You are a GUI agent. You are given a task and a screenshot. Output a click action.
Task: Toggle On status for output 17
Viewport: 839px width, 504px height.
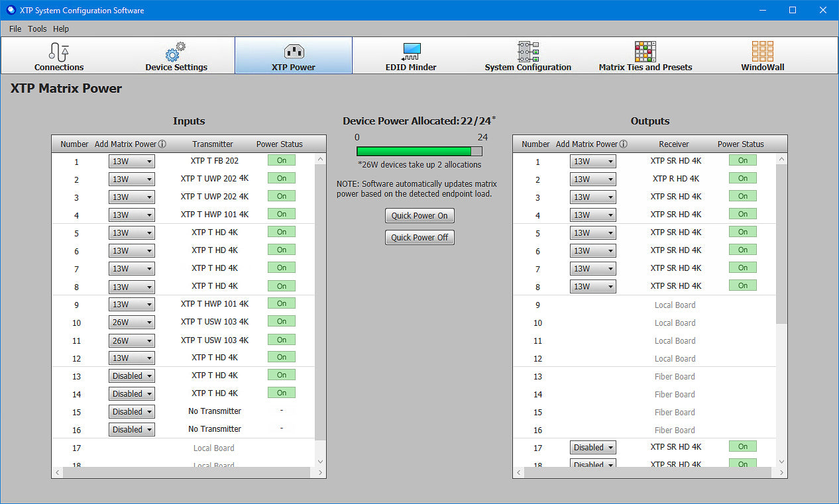pyautogui.click(x=743, y=446)
